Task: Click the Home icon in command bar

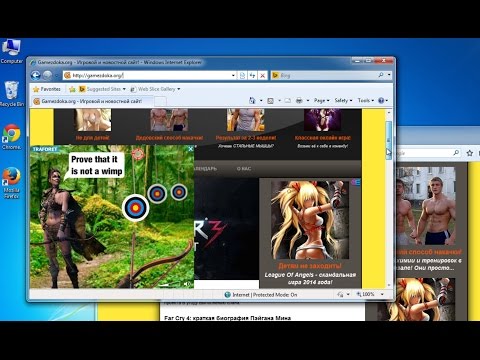Action: 252,100
